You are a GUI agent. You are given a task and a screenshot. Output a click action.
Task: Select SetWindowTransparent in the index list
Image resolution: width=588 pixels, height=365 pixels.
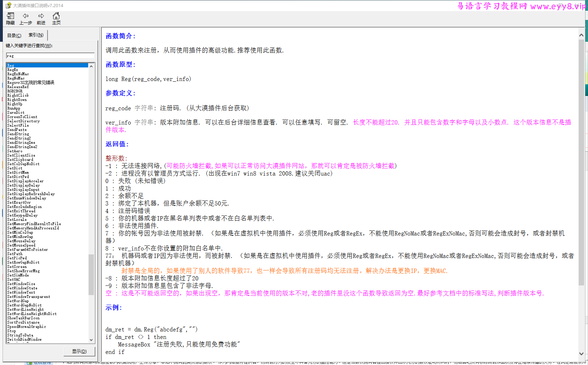point(29,296)
